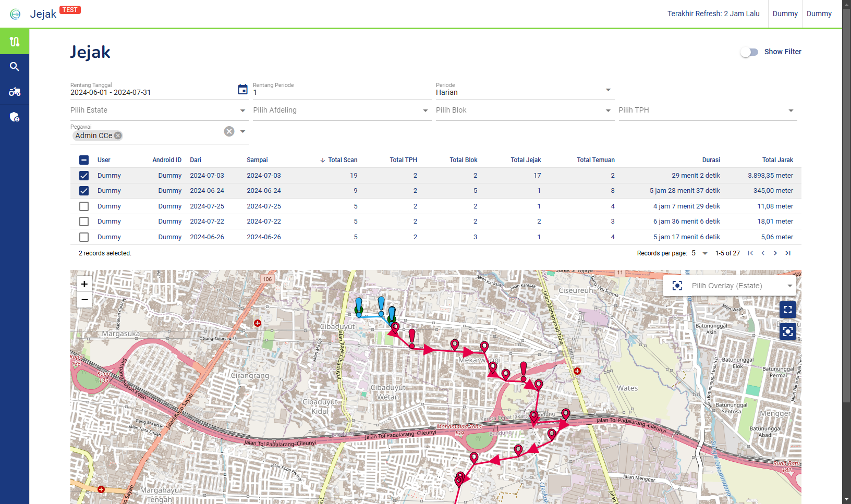The image size is (851, 504).
Task: Open the Periode Harian dropdown
Action: point(525,90)
